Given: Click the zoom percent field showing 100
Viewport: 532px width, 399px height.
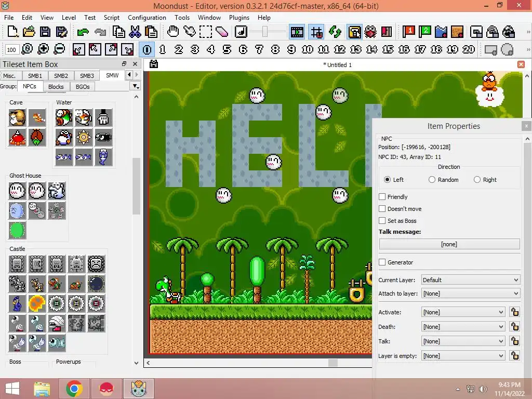Looking at the screenshot, I should (11, 50).
